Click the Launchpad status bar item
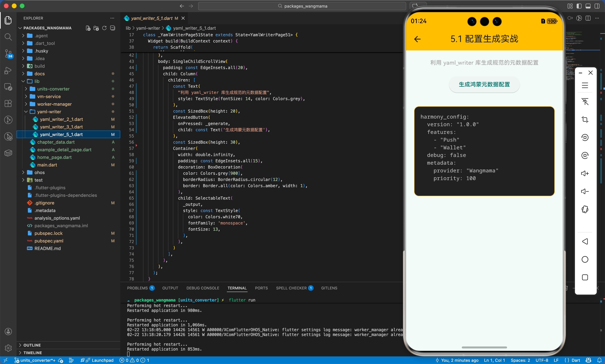 coord(102,360)
